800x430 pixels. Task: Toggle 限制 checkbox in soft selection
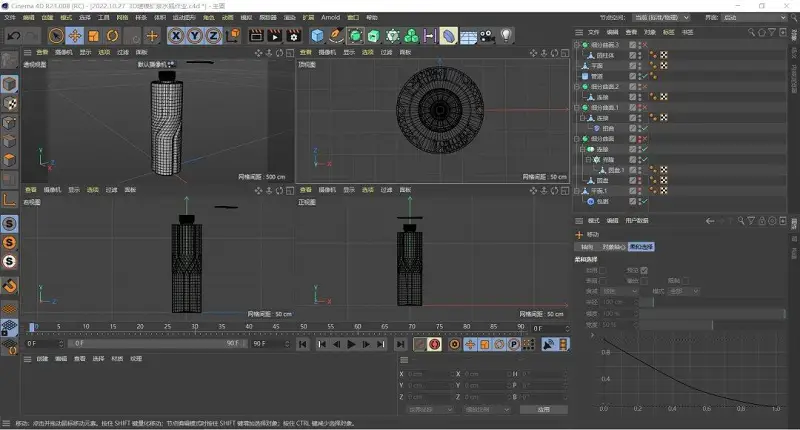coord(685,281)
